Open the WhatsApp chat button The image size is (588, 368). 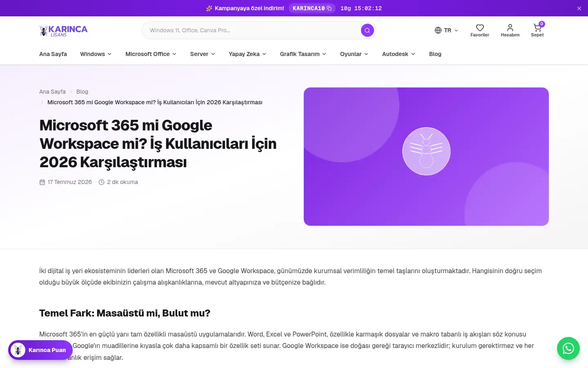[x=568, y=348]
